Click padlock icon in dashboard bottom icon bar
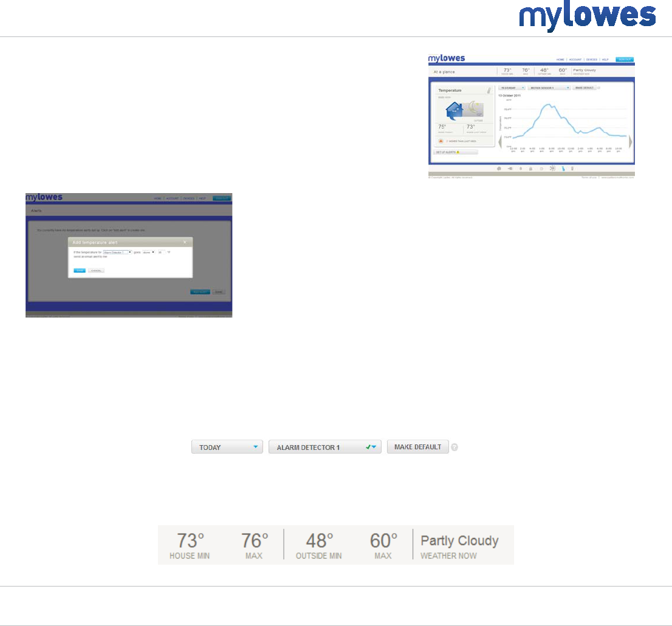 [530, 169]
